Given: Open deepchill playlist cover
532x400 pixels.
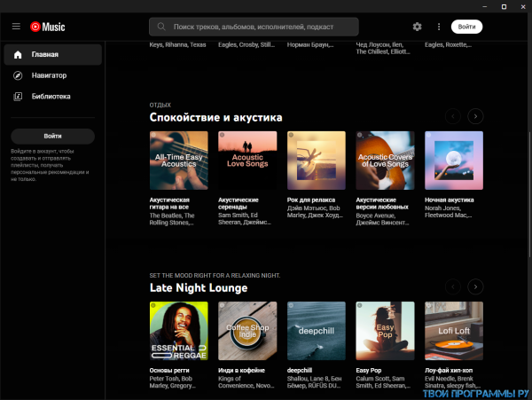Looking at the screenshot, I should pos(317,331).
